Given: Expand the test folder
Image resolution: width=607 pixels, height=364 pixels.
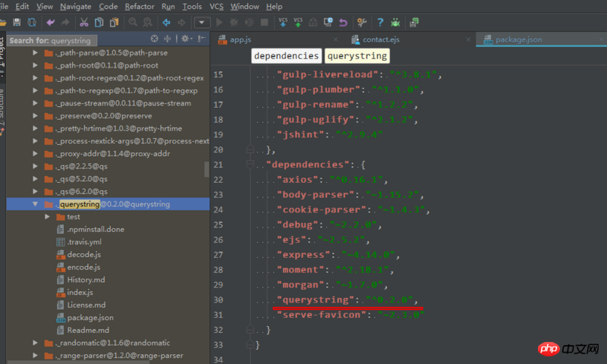Looking at the screenshot, I should tap(47, 217).
